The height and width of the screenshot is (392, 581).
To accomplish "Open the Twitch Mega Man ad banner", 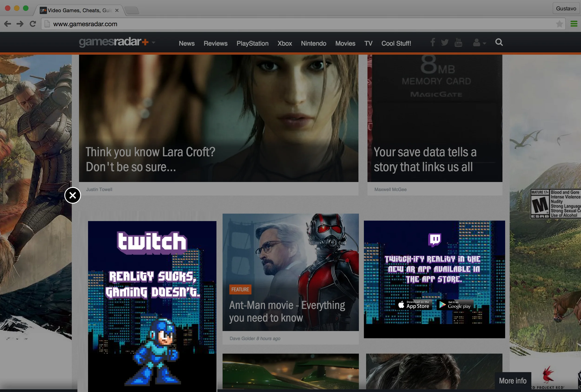I will (x=152, y=306).
